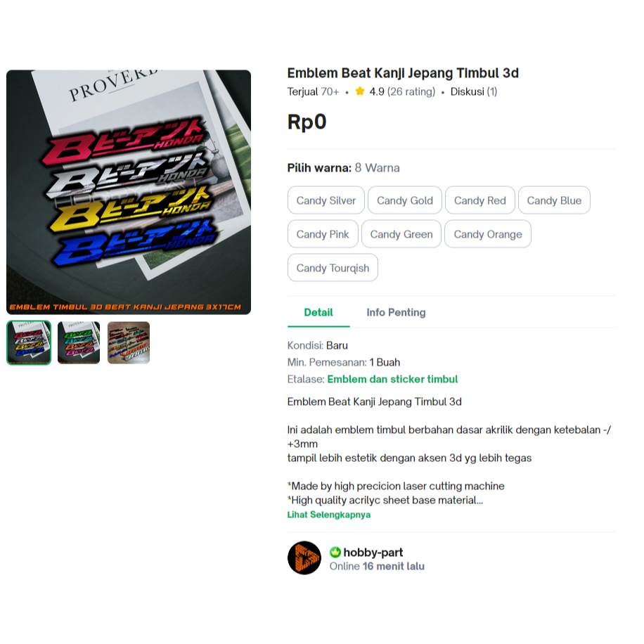Choose the Candy Silver color option

point(326,200)
